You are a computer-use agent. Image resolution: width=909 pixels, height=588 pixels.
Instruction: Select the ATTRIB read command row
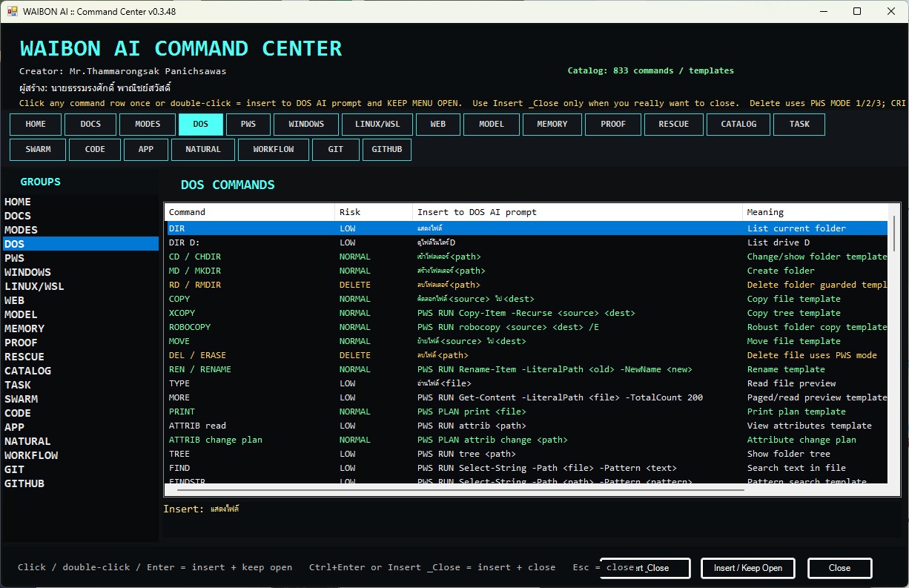pos(526,426)
